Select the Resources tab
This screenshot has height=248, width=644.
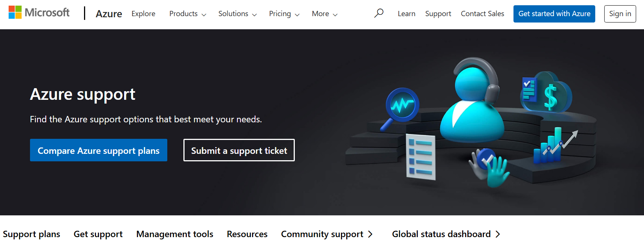tap(247, 234)
